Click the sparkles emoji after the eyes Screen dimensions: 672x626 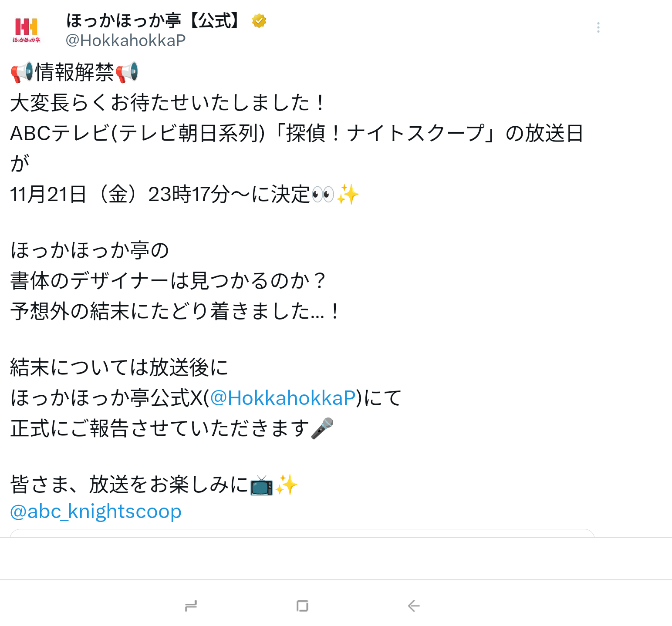coord(348,194)
